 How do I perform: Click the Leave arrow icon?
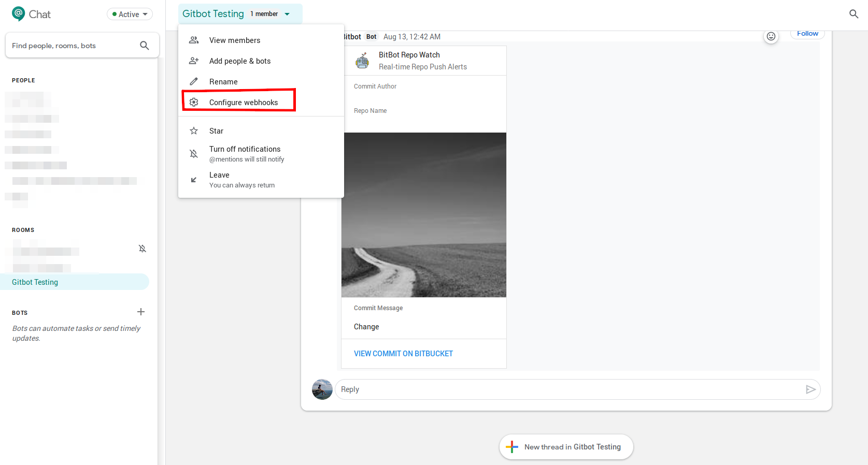pyautogui.click(x=194, y=180)
